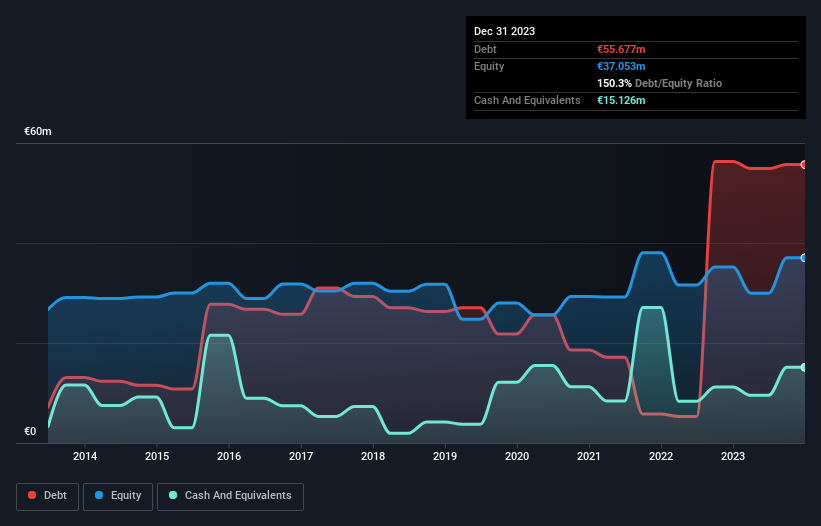Select the 2022 x-axis label
Image resolution: width=821 pixels, height=526 pixels.
click(661, 456)
